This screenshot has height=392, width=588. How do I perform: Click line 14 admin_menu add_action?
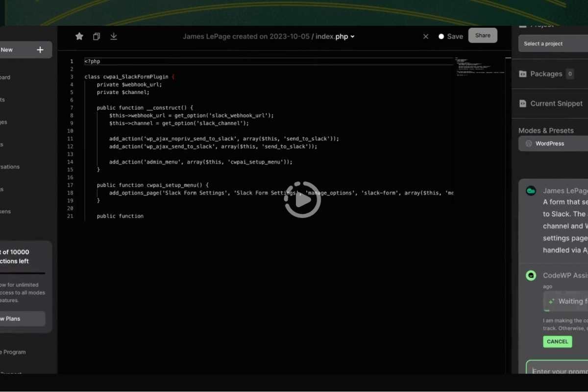[x=201, y=162]
